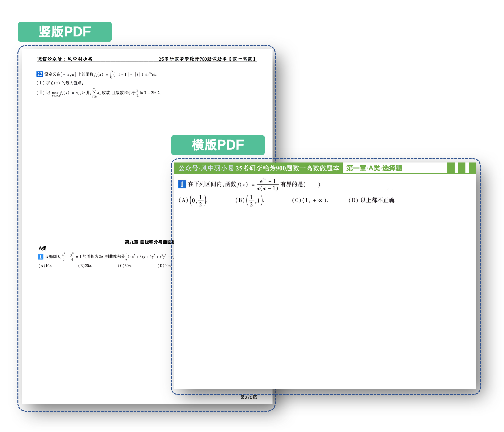504x432 pixels.
Task: Click the A类 section heading
Action: [42, 248]
